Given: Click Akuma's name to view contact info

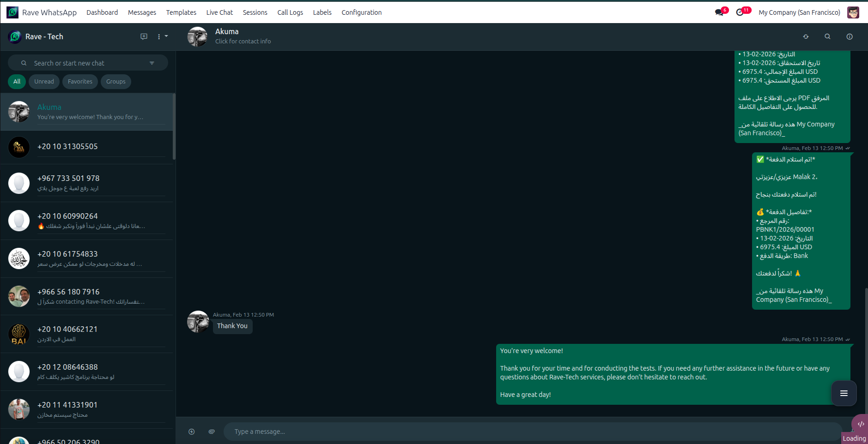Looking at the screenshot, I should [226, 31].
